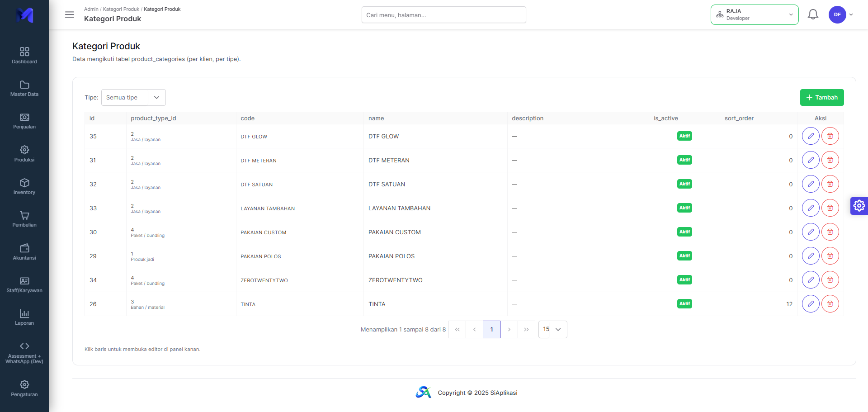This screenshot has height=412, width=868.
Task: Click Aktif badge in DTF GLOW row
Action: point(684,136)
